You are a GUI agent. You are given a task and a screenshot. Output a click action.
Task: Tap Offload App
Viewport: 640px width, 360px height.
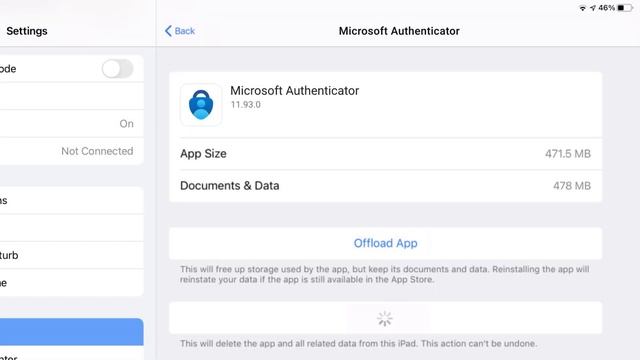tap(385, 243)
